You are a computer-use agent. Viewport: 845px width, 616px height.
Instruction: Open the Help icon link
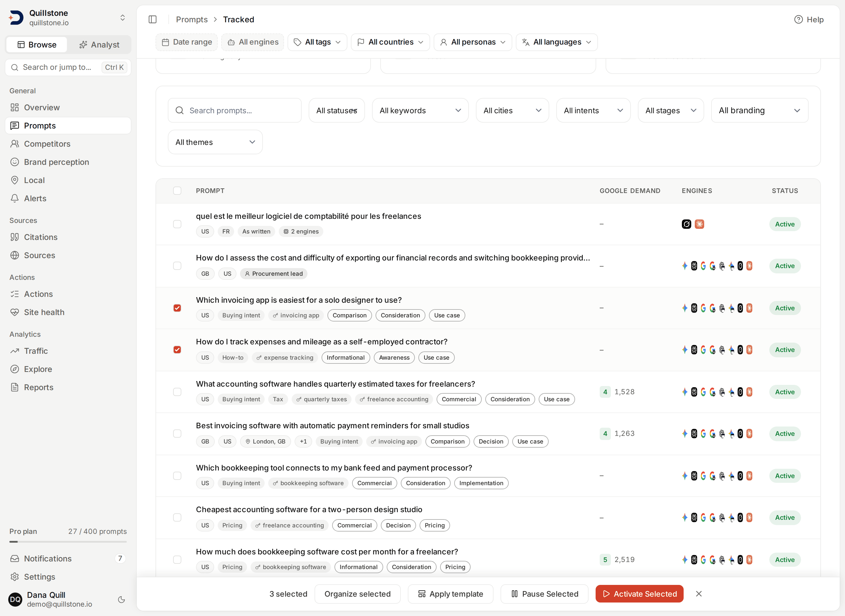pyautogui.click(x=809, y=19)
